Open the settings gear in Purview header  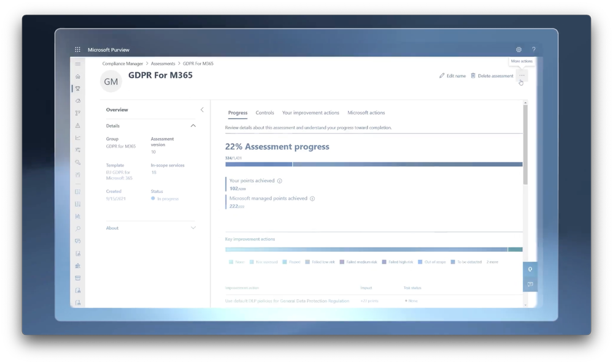coord(519,50)
